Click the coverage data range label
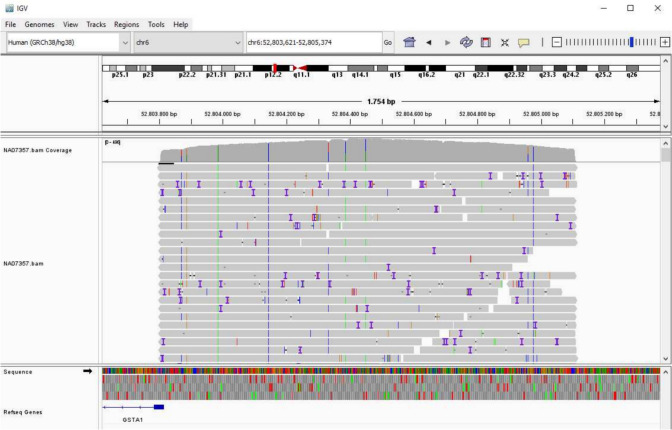 click(113, 142)
